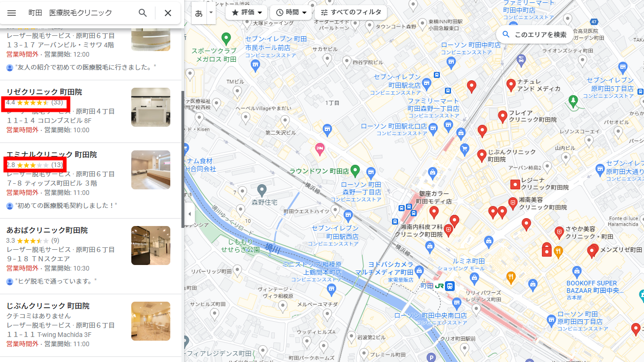Select the ラウンドワン 町田店 green marker

[355, 171]
